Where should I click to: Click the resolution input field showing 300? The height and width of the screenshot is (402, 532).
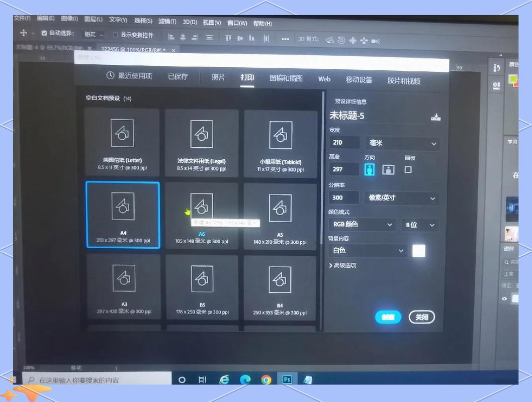pyautogui.click(x=344, y=197)
